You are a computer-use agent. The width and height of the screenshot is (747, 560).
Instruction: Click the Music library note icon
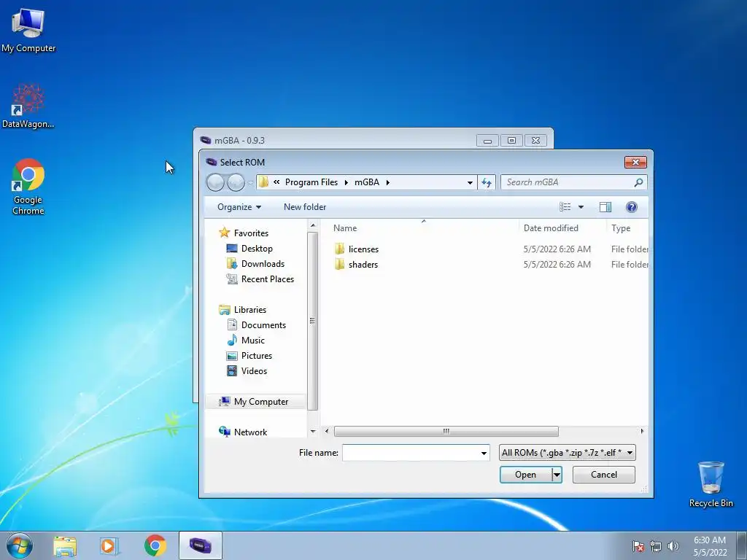[232, 340]
